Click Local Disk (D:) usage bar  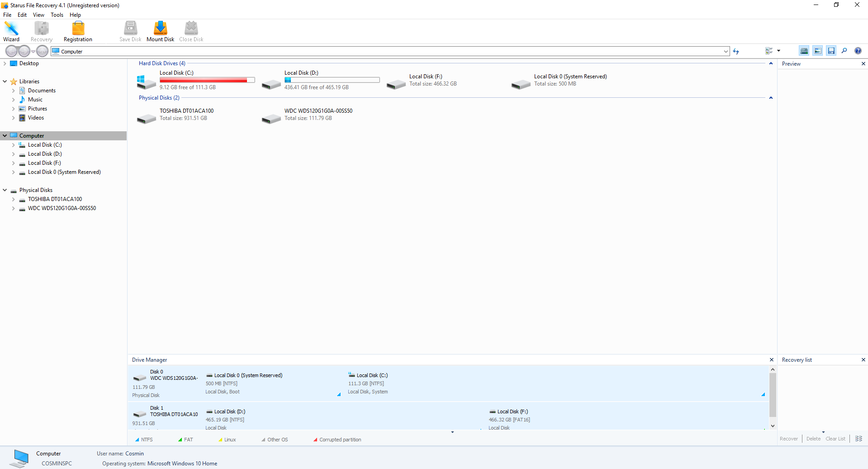coord(332,80)
